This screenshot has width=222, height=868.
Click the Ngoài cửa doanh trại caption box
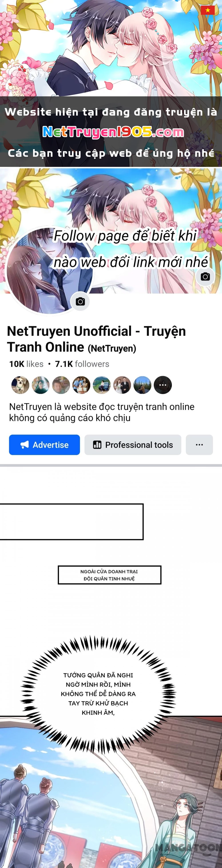(109, 575)
